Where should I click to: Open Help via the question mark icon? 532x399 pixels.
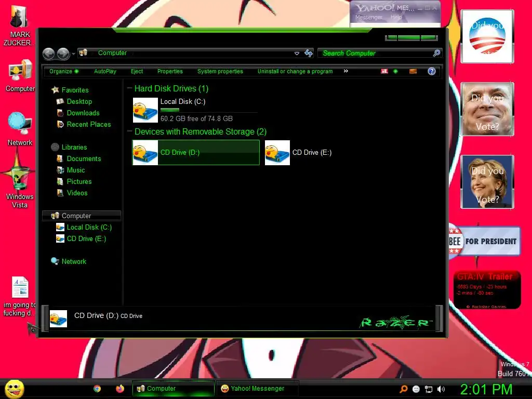(x=432, y=71)
